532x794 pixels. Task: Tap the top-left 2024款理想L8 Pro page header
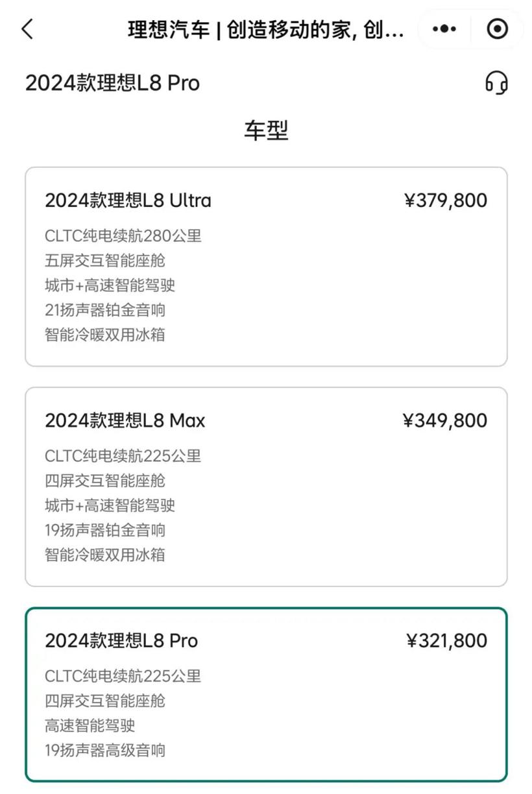click(x=112, y=83)
